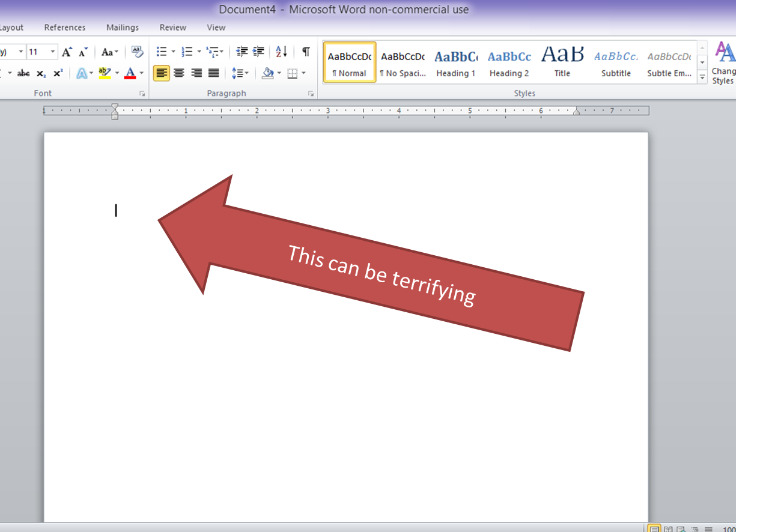Viewport: 781px width, 532px height.
Task: Apply the Heading 1 style
Action: [456, 62]
